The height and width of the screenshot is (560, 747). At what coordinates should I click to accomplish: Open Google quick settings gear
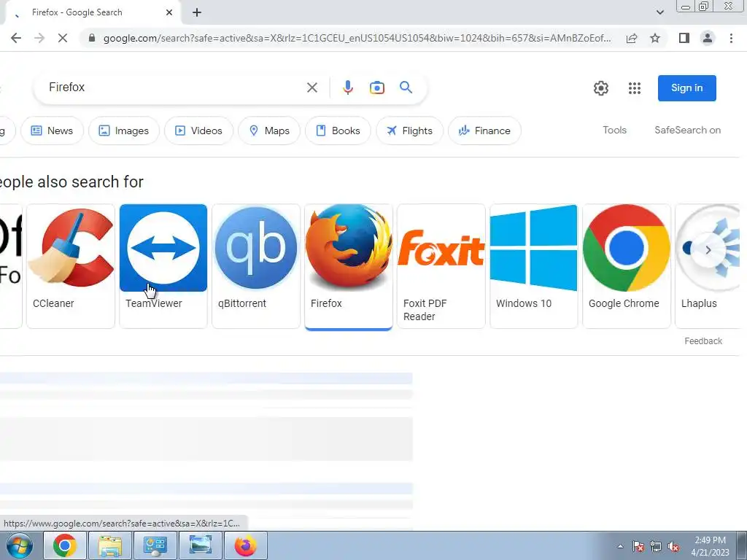(601, 88)
